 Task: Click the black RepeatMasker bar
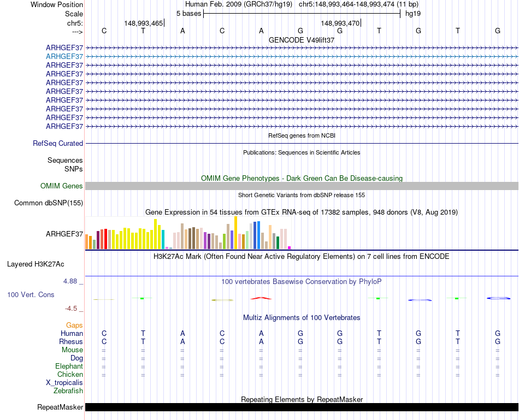[x=302, y=407]
